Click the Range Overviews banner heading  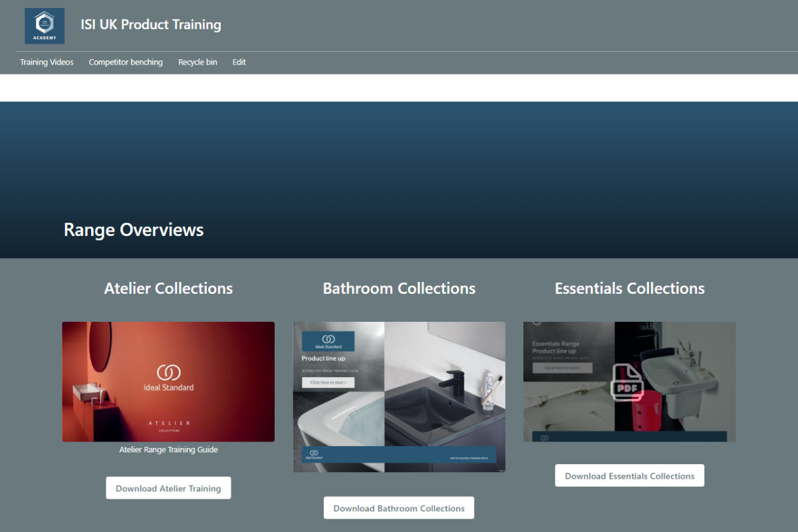(134, 230)
